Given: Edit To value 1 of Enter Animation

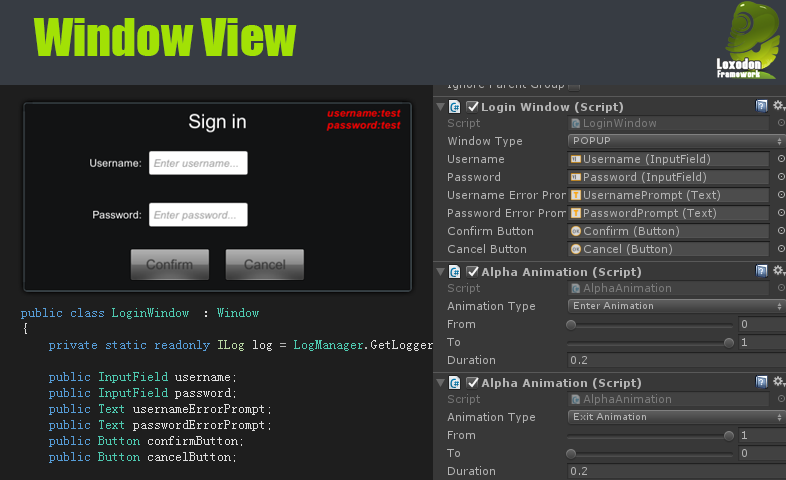Looking at the screenshot, I should coord(762,342).
